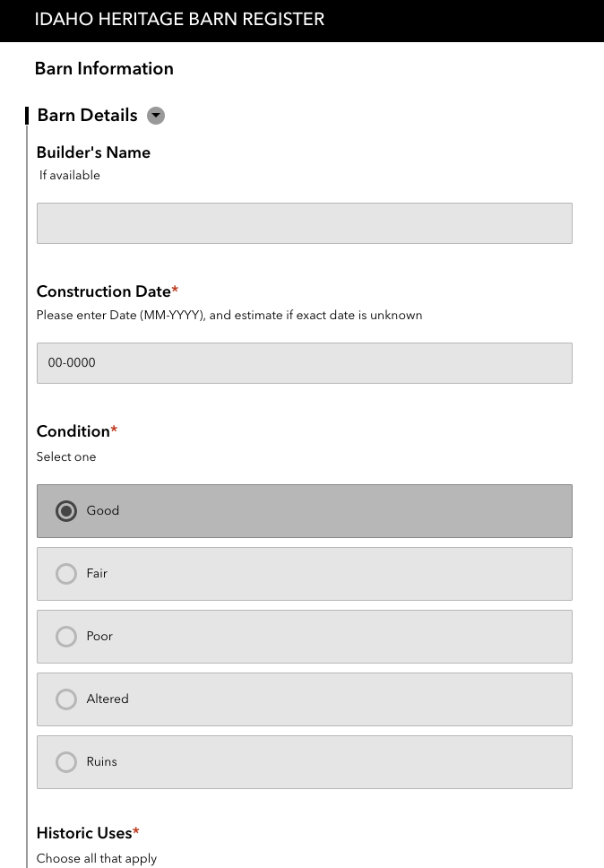Viewport: 604px width, 868px height.
Task: Click the Construction Date input showing 00-0000
Action: (x=304, y=362)
